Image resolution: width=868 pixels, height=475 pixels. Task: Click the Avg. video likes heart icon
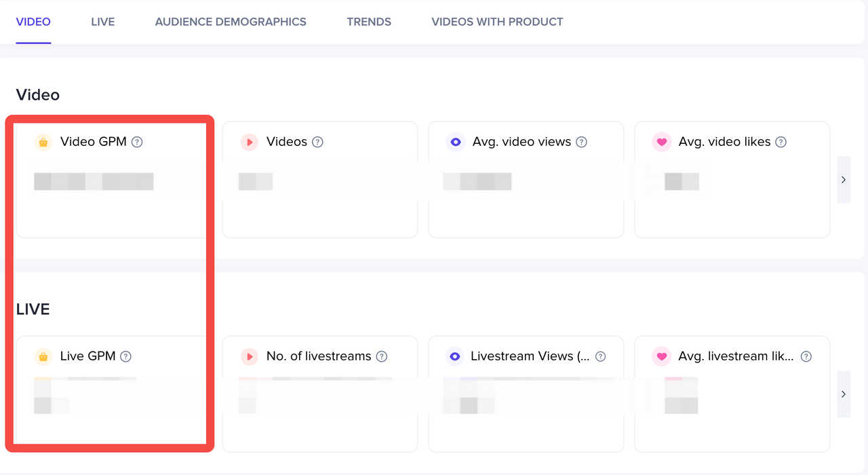(662, 142)
